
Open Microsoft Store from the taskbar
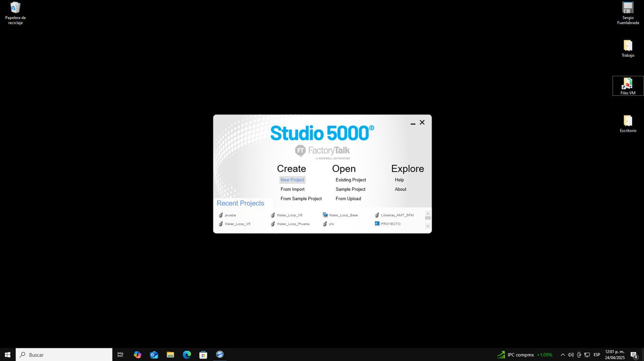click(x=203, y=354)
